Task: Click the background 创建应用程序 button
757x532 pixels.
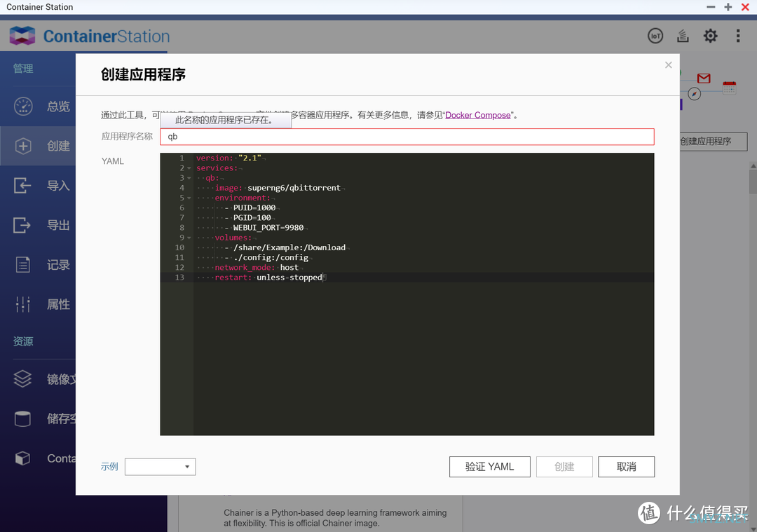Action: (714, 142)
